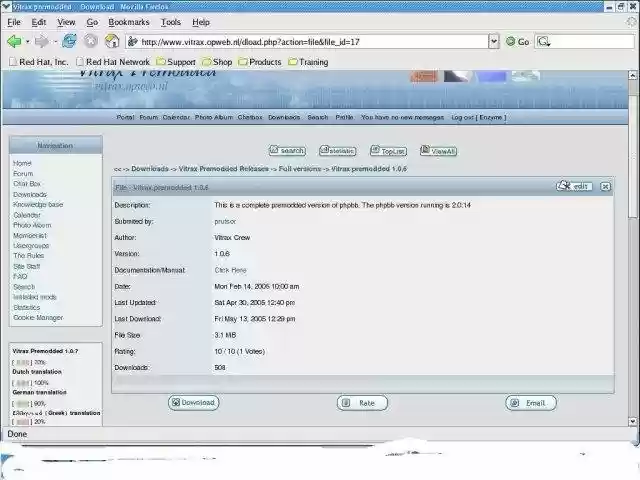Click the statistics button above downloads
This screenshot has height=480, width=640.
click(338, 151)
